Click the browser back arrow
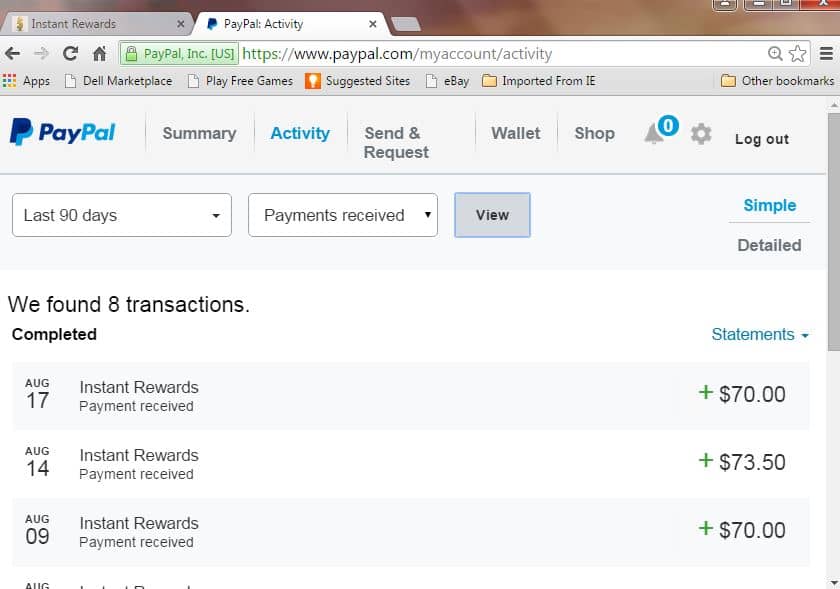 click(12, 54)
